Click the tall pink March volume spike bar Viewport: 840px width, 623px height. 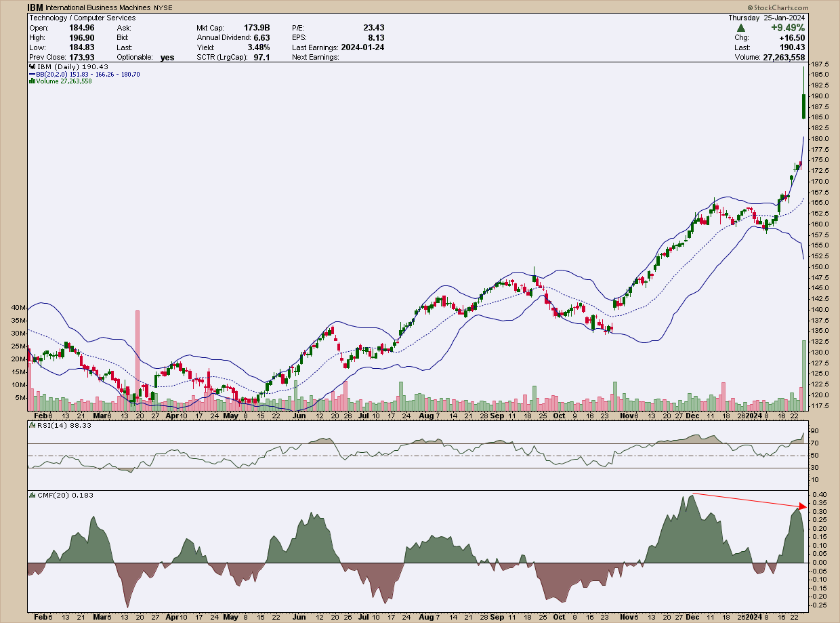click(138, 361)
